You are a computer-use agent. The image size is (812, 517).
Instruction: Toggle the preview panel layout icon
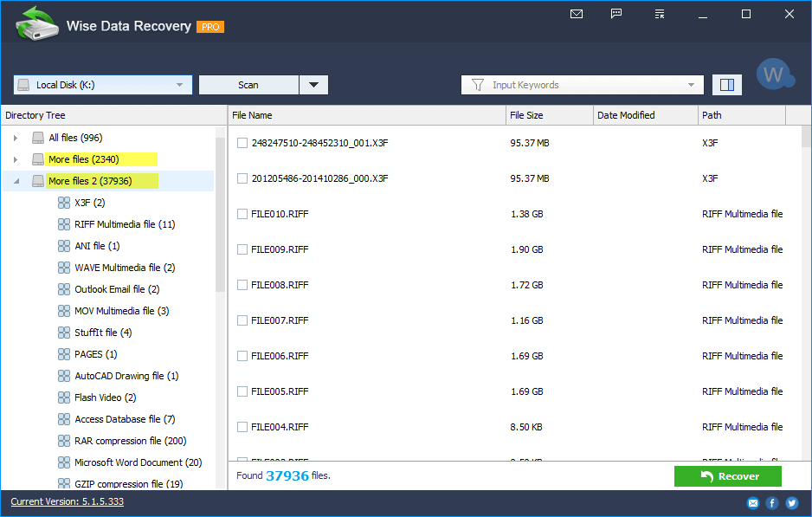click(727, 85)
